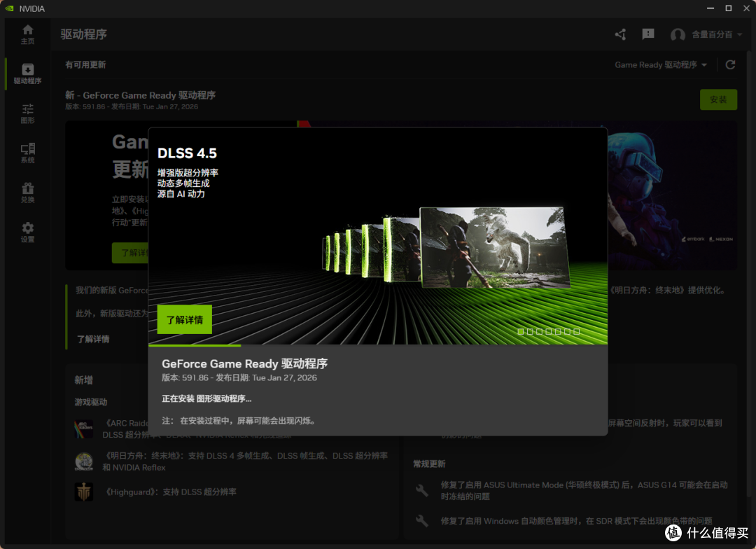Click the DLSS 4.5 game scene image
Viewport: 756px width, 549px height.
495,247
